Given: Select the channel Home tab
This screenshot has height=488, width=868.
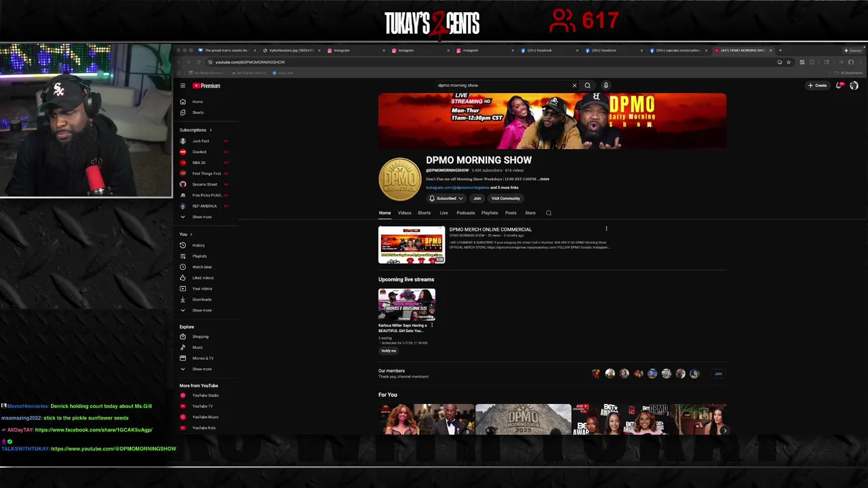Looking at the screenshot, I should 384,213.
